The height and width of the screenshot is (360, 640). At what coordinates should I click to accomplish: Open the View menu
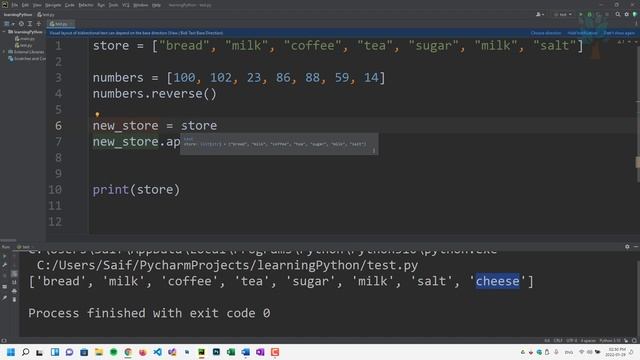point(37,5)
